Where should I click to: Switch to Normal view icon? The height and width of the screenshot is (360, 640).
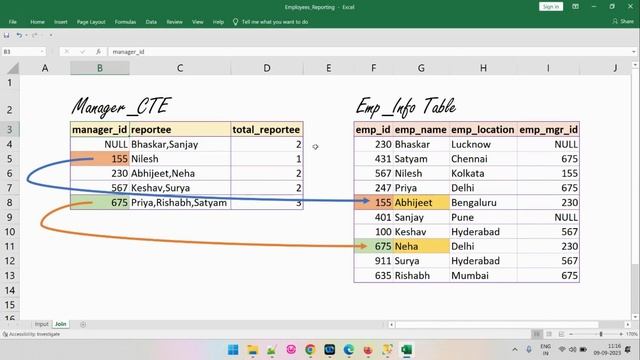pyautogui.click(x=537, y=334)
